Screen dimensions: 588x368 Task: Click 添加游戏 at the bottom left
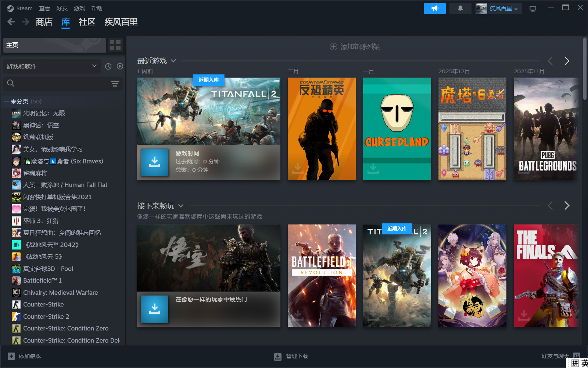point(30,356)
